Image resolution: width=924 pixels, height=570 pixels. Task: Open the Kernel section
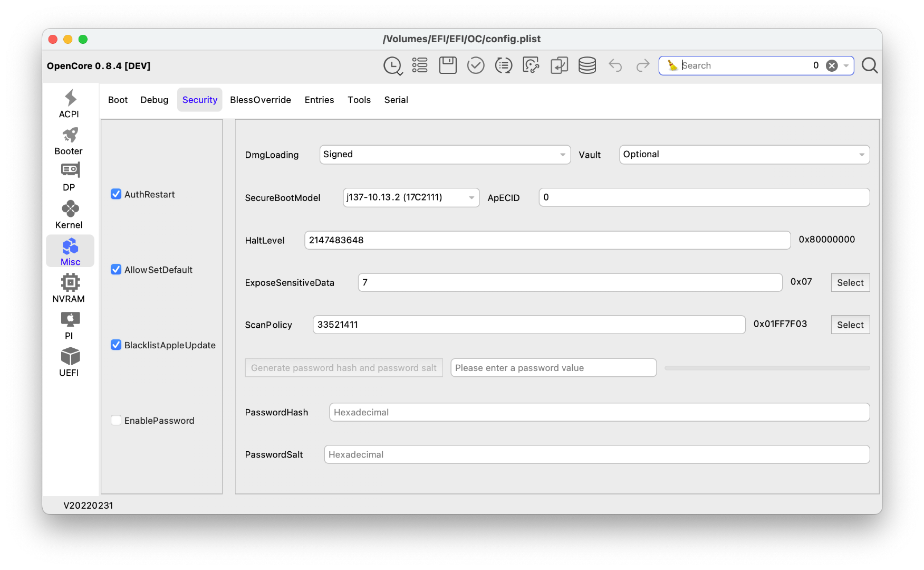69,215
